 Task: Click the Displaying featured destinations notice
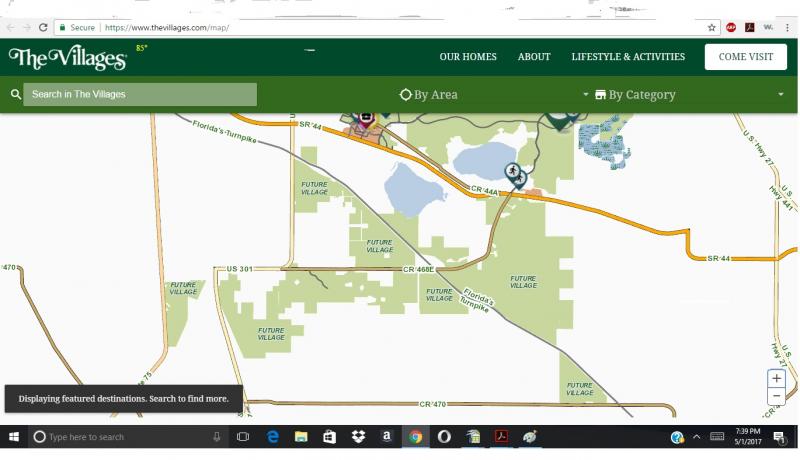coord(123,399)
